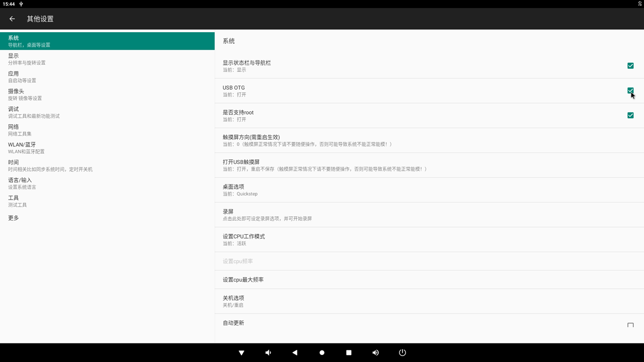
Task: Enable the 自动更新 checkbox
Action: coord(630,325)
